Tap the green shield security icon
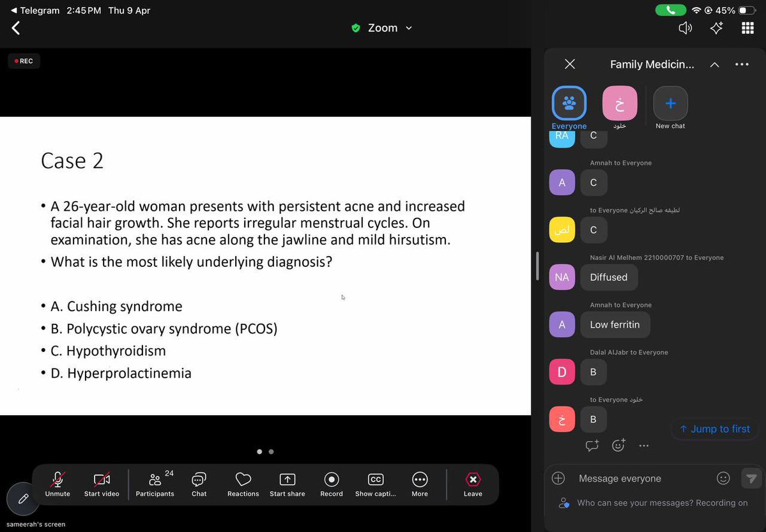Viewport: 766px width, 532px height. [x=356, y=28]
